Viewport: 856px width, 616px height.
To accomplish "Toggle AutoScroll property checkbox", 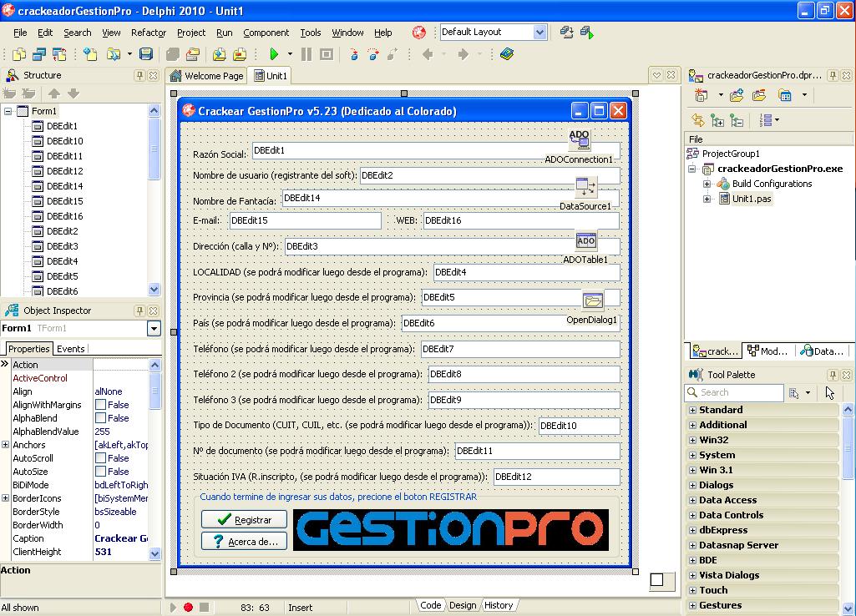I will (x=100, y=458).
